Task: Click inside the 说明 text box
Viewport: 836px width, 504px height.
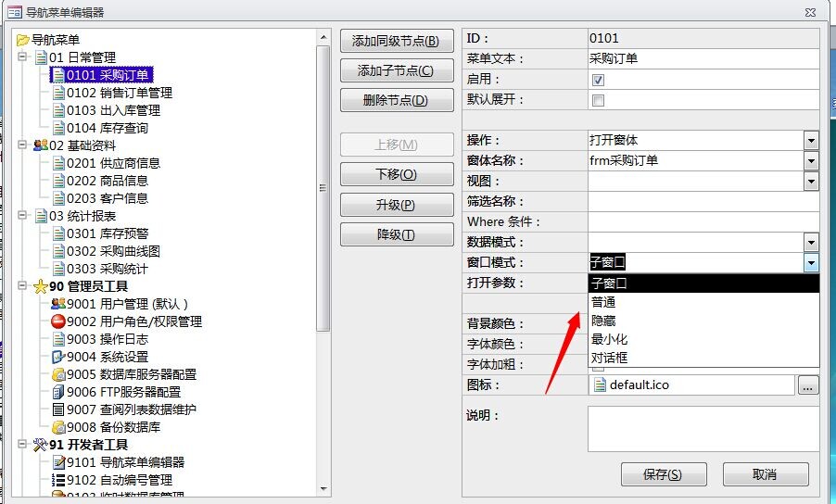Action: click(x=703, y=429)
